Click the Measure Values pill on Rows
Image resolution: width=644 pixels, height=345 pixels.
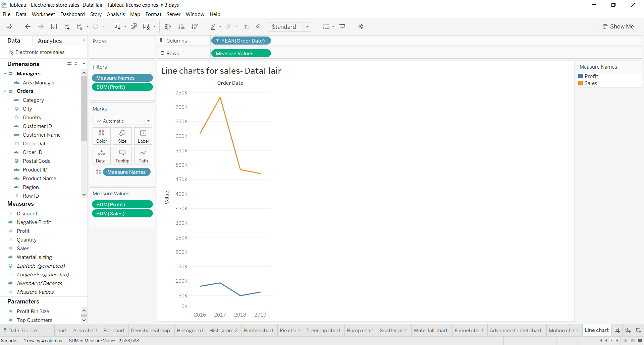pyautogui.click(x=241, y=54)
